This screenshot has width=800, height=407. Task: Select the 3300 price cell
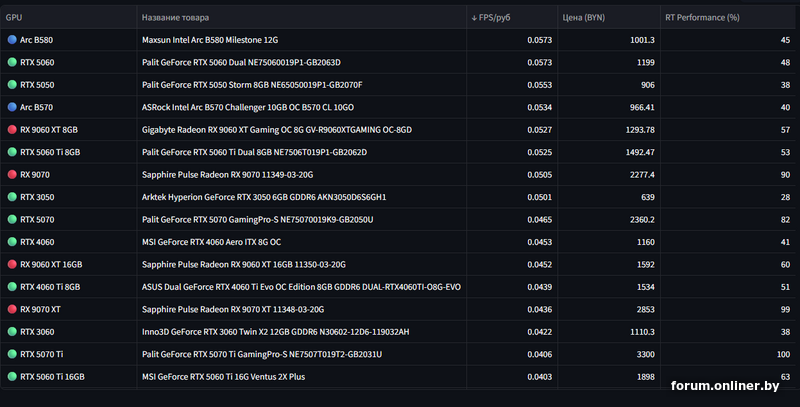[641, 354]
